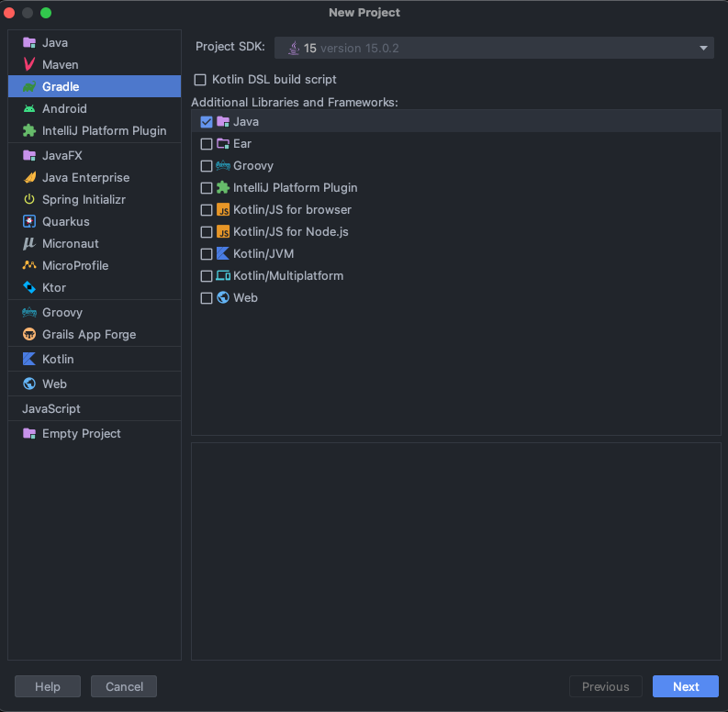Check the IntelliJ Platform Plugin framework checkbox
This screenshot has height=712, width=728.
207,188
